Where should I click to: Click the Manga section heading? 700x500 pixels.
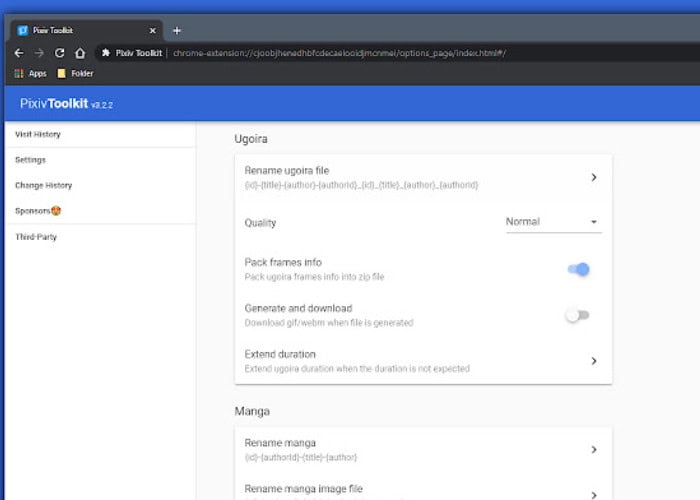pos(252,411)
